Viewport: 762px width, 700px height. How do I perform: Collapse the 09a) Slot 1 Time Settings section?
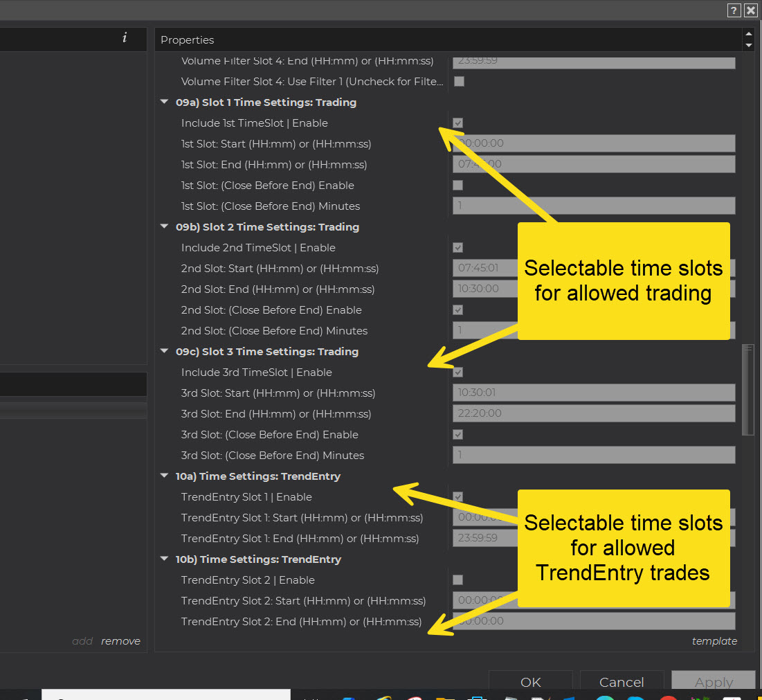point(165,102)
